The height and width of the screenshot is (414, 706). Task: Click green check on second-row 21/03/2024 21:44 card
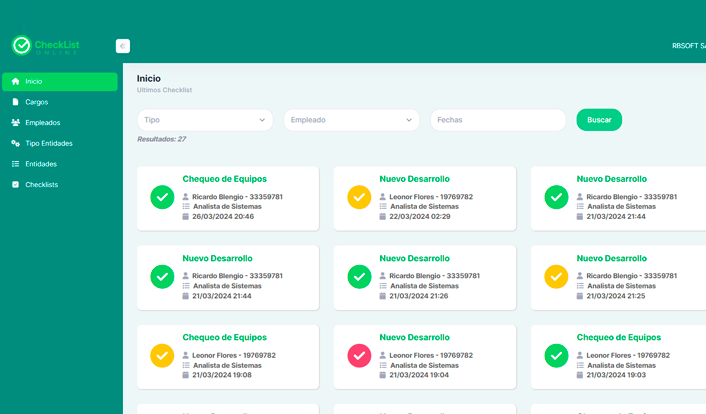coord(162,277)
